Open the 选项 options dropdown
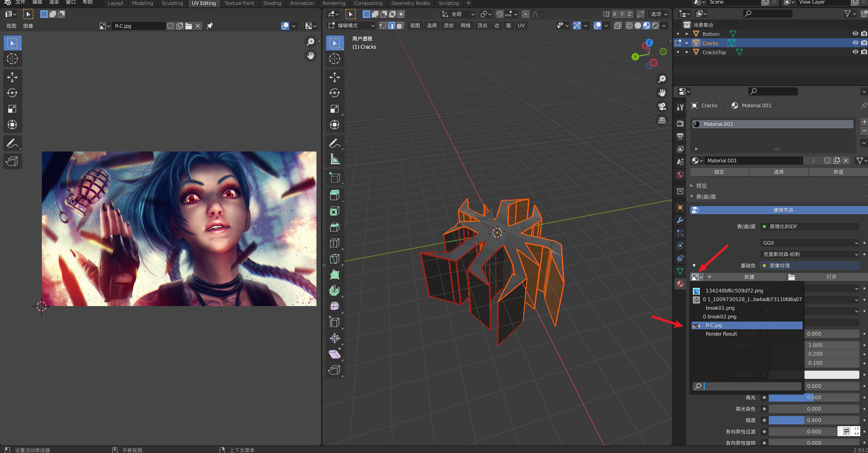This screenshot has width=868, height=453. pyautogui.click(x=659, y=14)
